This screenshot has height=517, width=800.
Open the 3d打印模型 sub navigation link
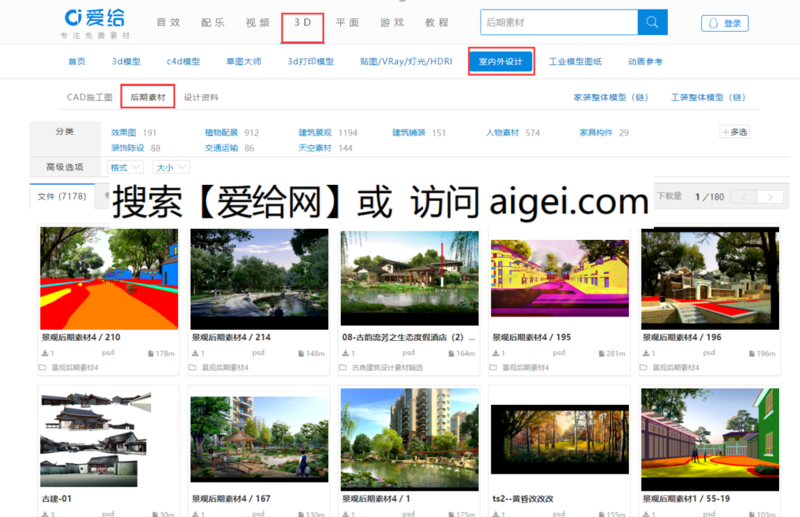coord(311,61)
